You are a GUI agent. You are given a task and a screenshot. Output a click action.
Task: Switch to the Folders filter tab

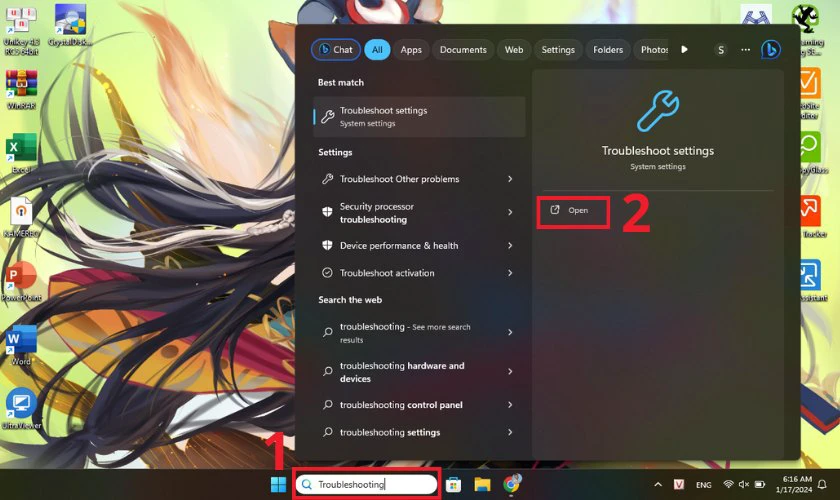(608, 50)
